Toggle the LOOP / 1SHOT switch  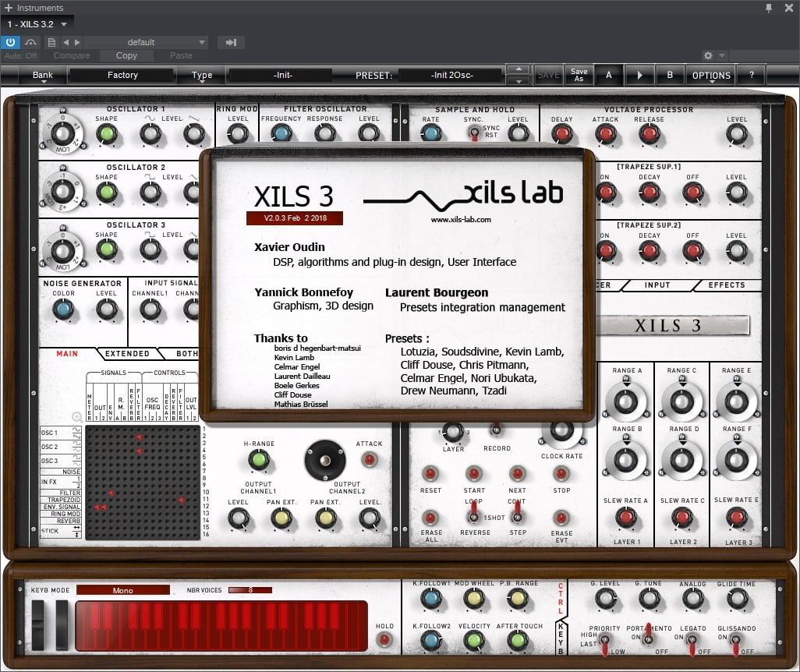tap(474, 513)
